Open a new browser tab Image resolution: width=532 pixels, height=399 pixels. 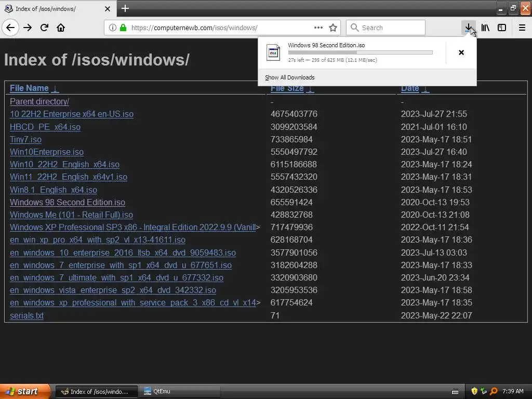(x=125, y=8)
